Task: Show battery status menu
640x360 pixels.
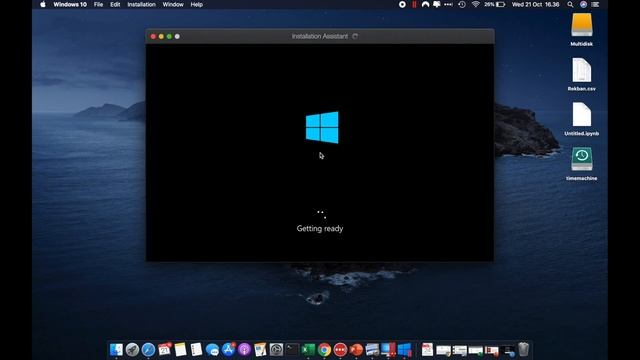Action: 495,4
